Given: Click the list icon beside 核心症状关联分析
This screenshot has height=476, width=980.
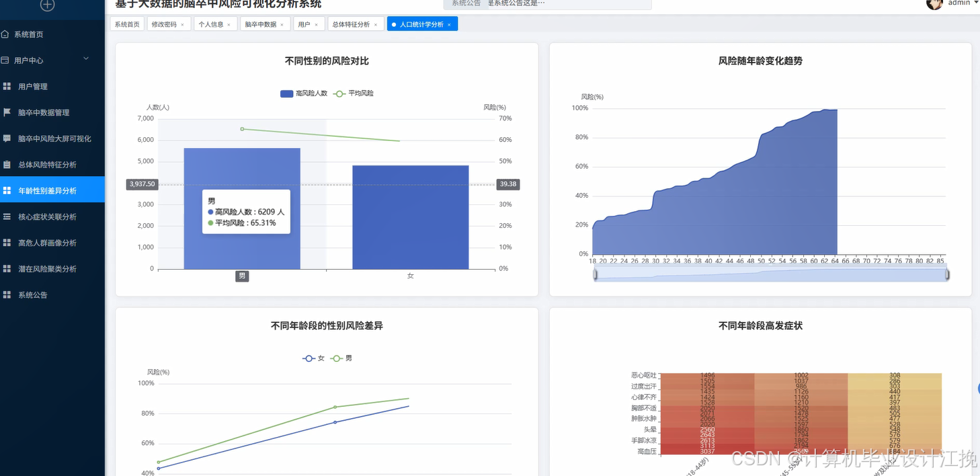Looking at the screenshot, I should tap(7, 216).
